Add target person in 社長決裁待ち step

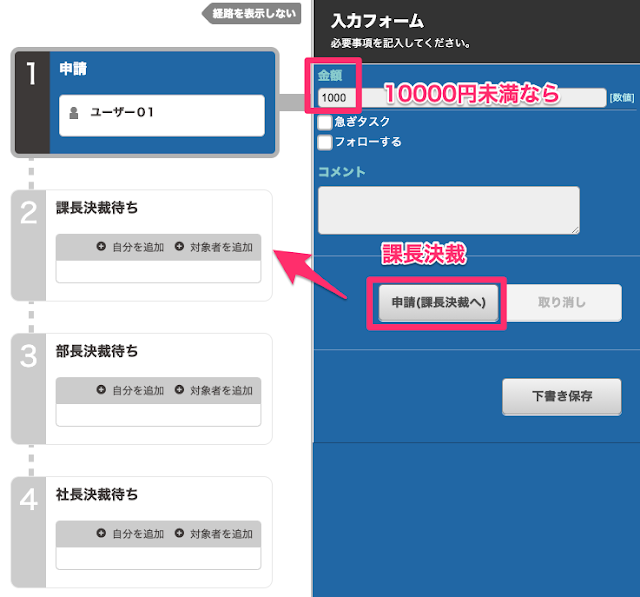214,533
